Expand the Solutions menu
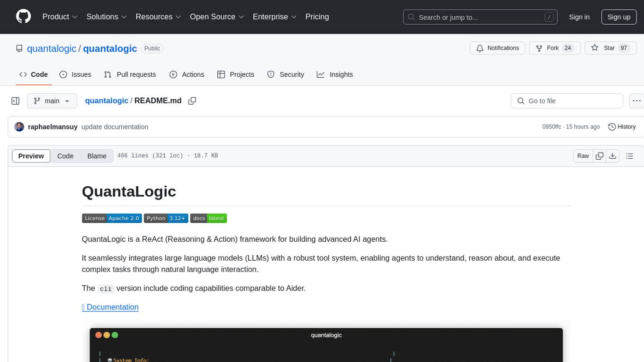644x362 pixels. pyautogui.click(x=107, y=17)
